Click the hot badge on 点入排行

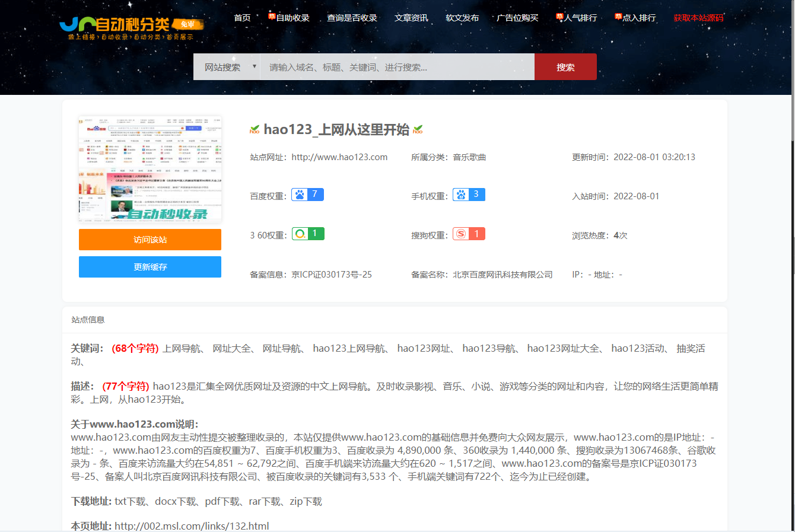[x=618, y=16]
